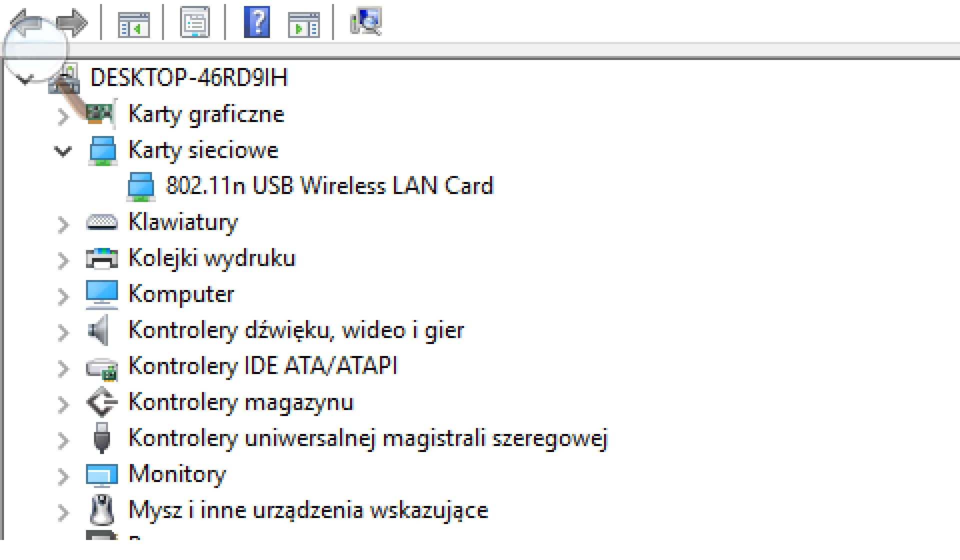Select Kontrolery IDE ATA/ATAPI entry
The width and height of the screenshot is (960, 560).
pos(263,365)
